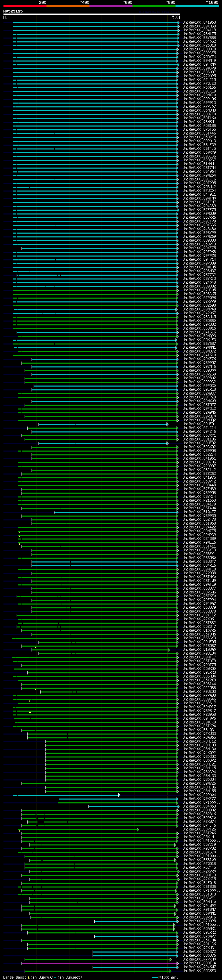Select the UniRef100_P21653 label

tap(199, 501)
